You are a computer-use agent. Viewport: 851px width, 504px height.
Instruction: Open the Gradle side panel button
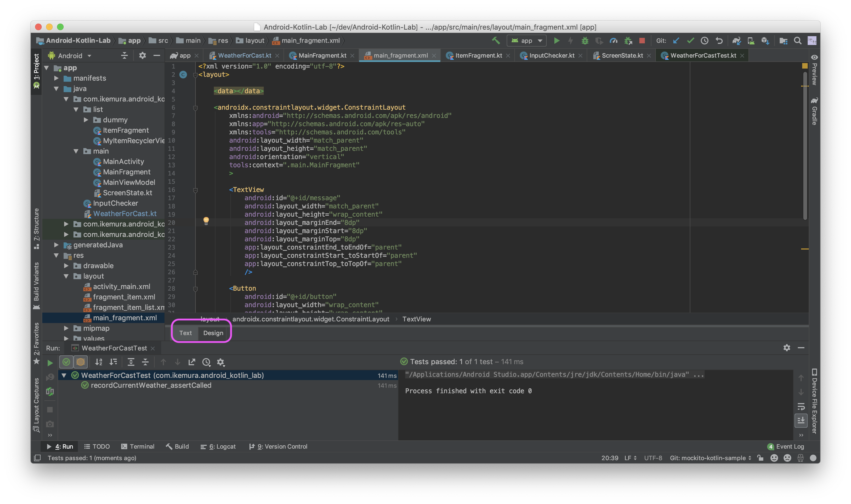point(814,111)
